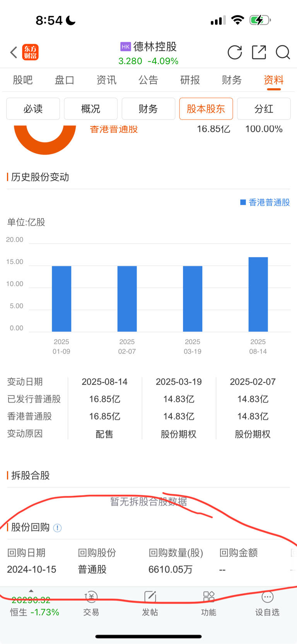Tap the 恒生 -1.73% index ticker
Image resolution: width=297 pixels, height=644 pixels.
[35, 606]
